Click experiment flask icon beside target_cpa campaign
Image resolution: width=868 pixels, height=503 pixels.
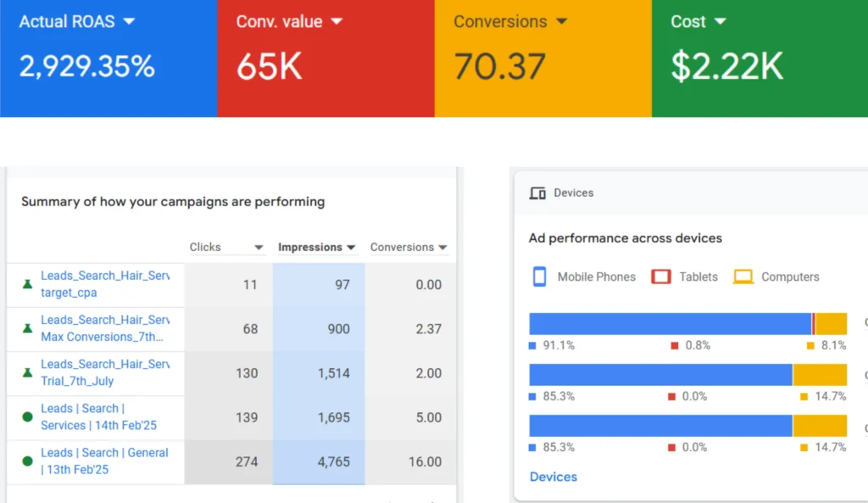click(x=27, y=284)
